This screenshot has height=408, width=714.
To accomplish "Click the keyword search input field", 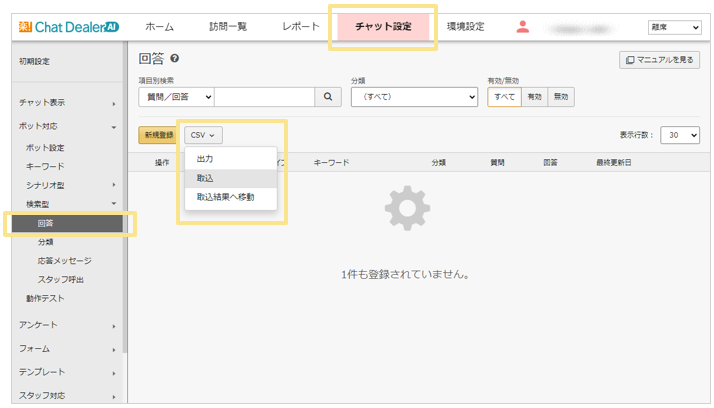I will point(264,97).
